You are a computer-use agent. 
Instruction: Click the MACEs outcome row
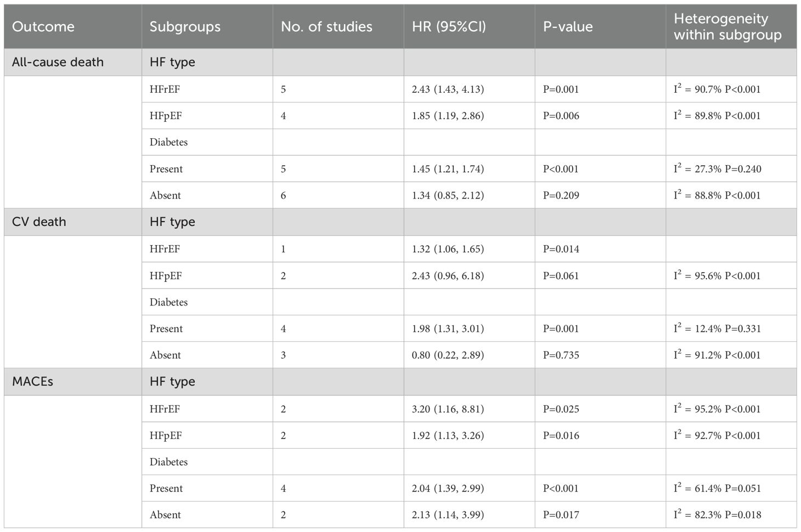pos(400,381)
